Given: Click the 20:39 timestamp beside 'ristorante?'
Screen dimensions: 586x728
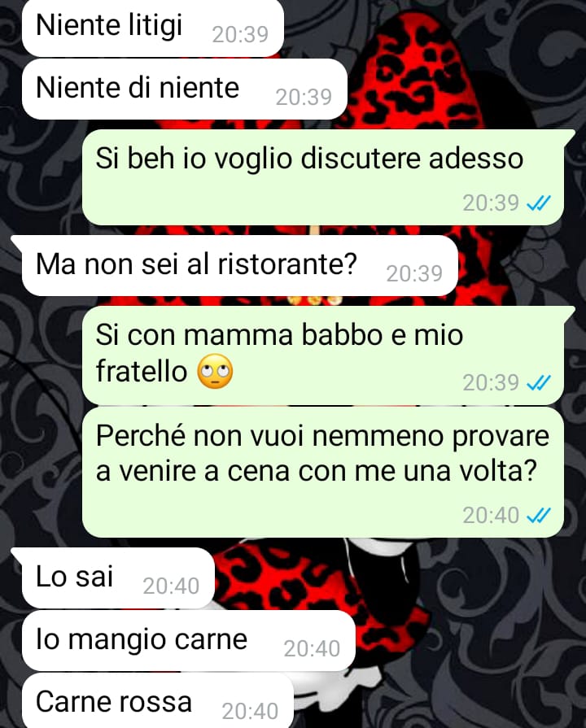Looking at the screenshot, I should click(x=414, y=274).
